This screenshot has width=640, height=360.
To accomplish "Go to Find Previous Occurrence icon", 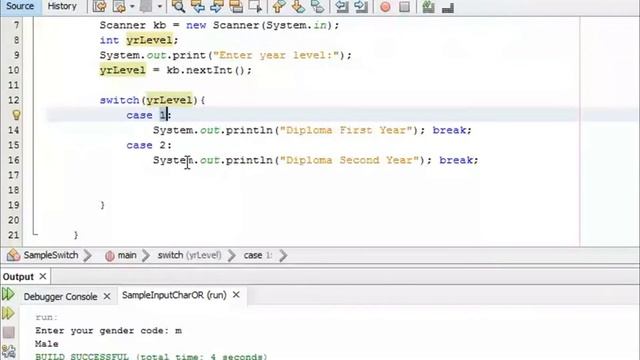I will pos(198,7).
